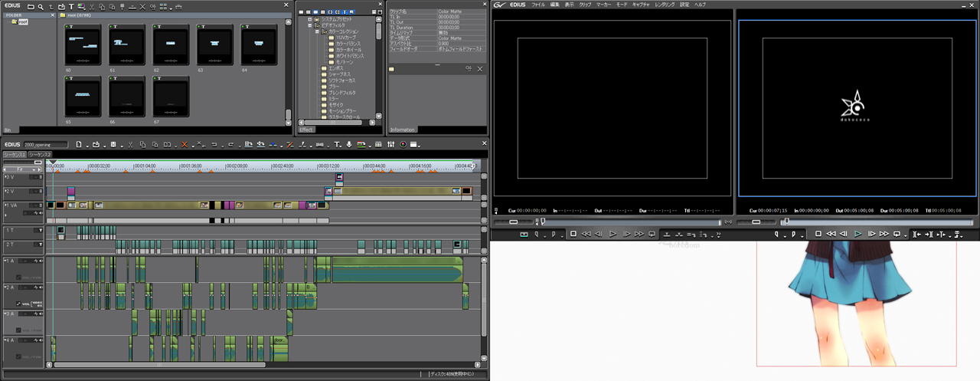Click play in the player monitor

(612, 233)
